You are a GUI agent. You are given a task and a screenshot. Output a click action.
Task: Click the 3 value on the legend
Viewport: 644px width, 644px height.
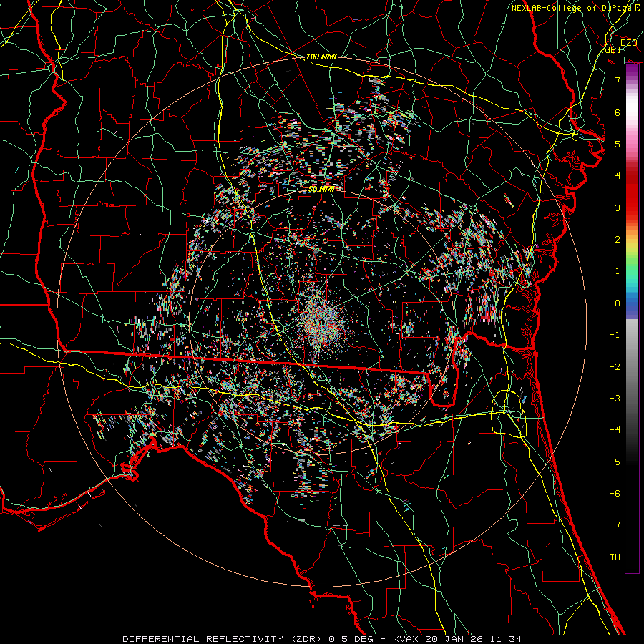coord(618,208)
